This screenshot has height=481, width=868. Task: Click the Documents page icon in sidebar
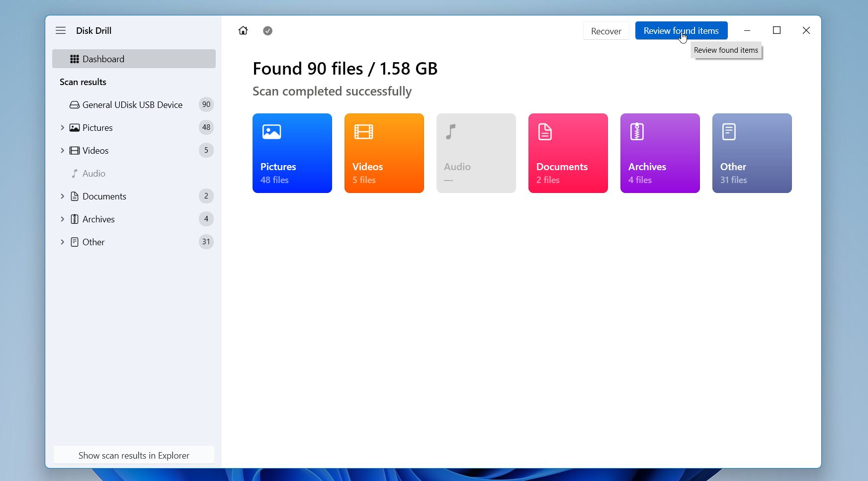(74, 196)
